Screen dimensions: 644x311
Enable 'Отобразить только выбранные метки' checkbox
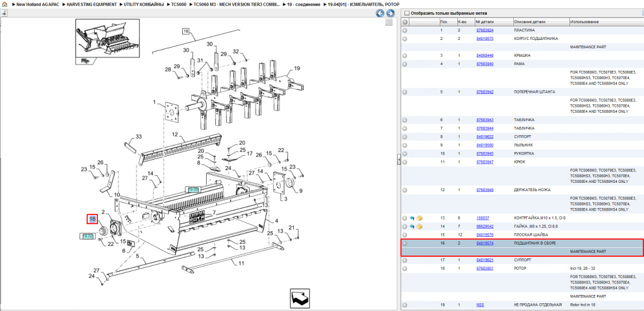[x=406, y=13]
